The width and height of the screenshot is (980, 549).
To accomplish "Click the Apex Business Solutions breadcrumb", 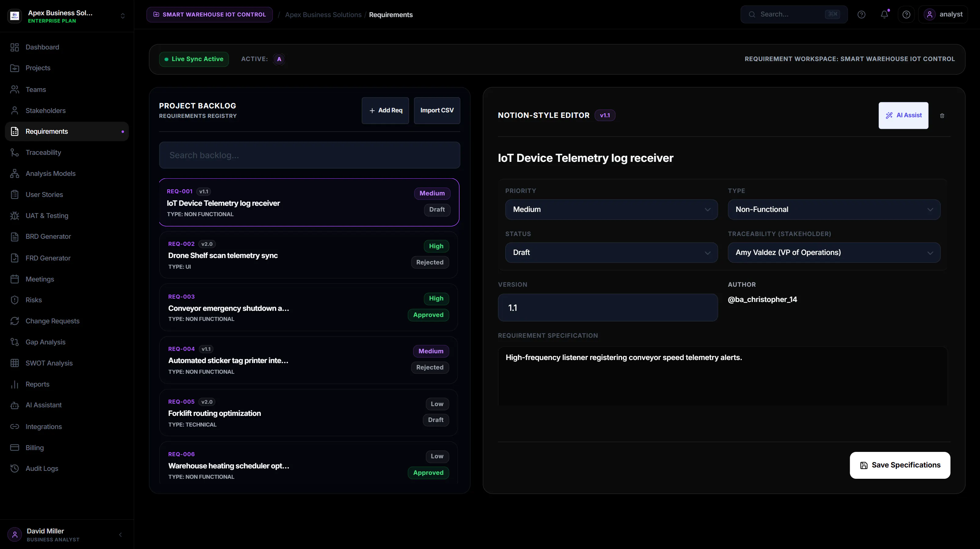I will pos(323,15).
